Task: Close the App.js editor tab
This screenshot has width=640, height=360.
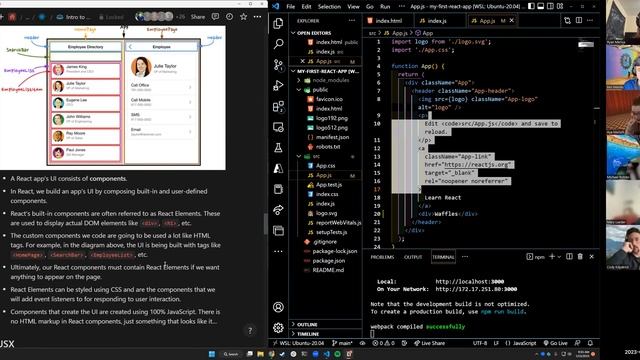Action: [511, 20]
